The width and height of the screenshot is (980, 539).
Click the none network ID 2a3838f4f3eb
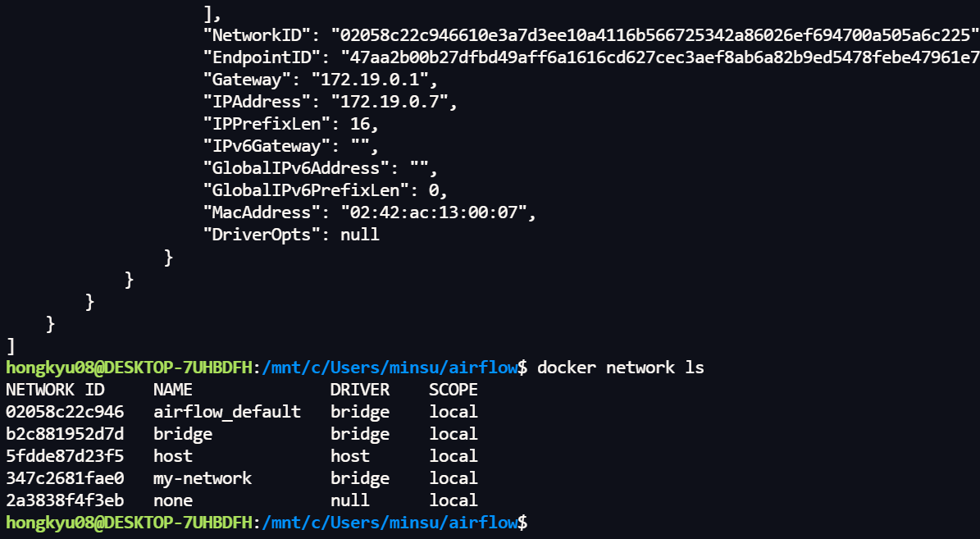65,501
